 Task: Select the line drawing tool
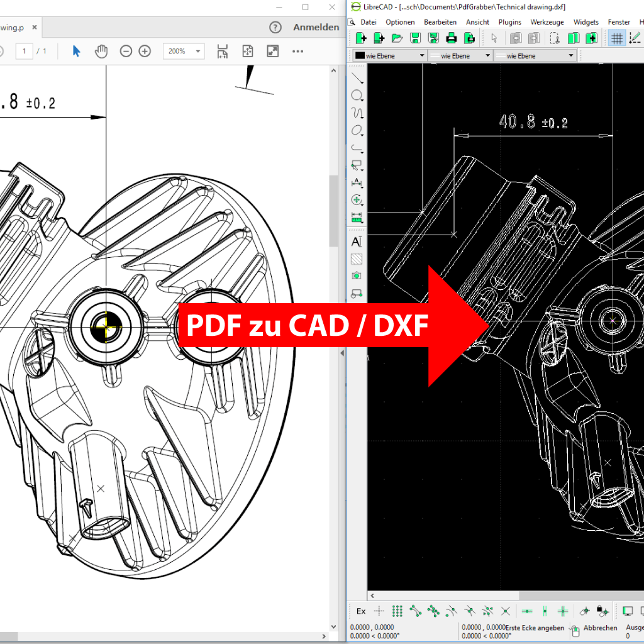coord(357,79)
